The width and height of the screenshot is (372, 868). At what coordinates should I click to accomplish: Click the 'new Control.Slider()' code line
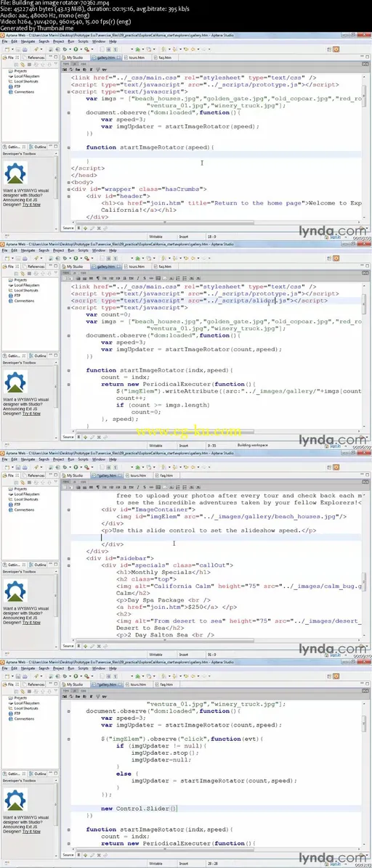click(139, 808)
